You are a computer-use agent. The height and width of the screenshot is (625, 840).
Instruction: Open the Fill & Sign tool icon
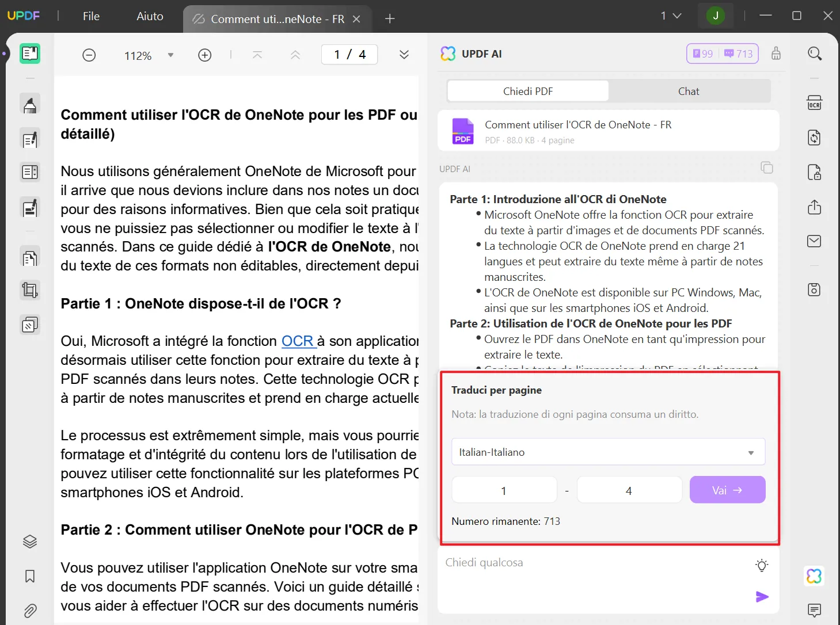(30, 207)
